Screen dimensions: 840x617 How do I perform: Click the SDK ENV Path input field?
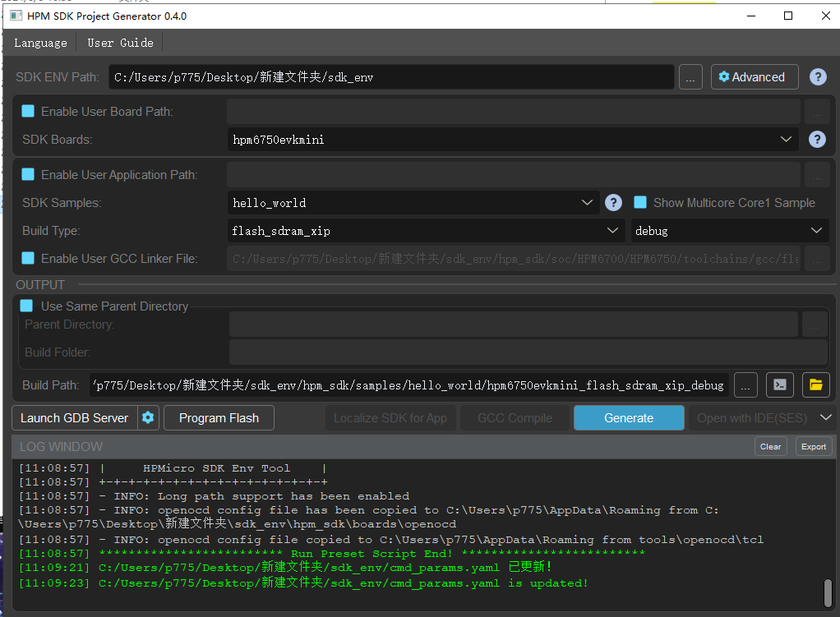(391, 77)
